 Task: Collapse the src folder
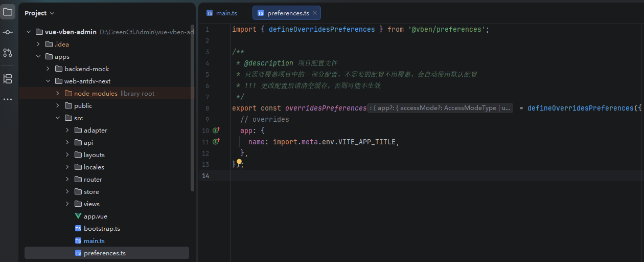tap(58, 118)
